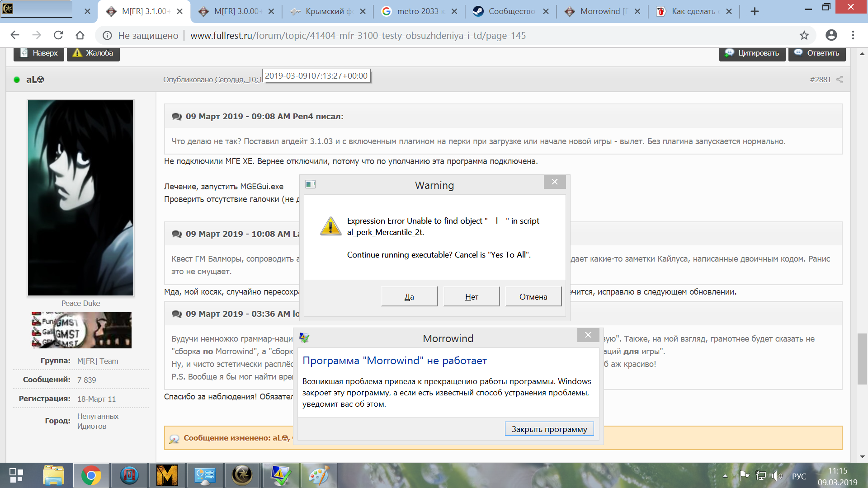Show hidden system tray icons
This screenshot has height=488, width=868.
[x=725, y=476]
